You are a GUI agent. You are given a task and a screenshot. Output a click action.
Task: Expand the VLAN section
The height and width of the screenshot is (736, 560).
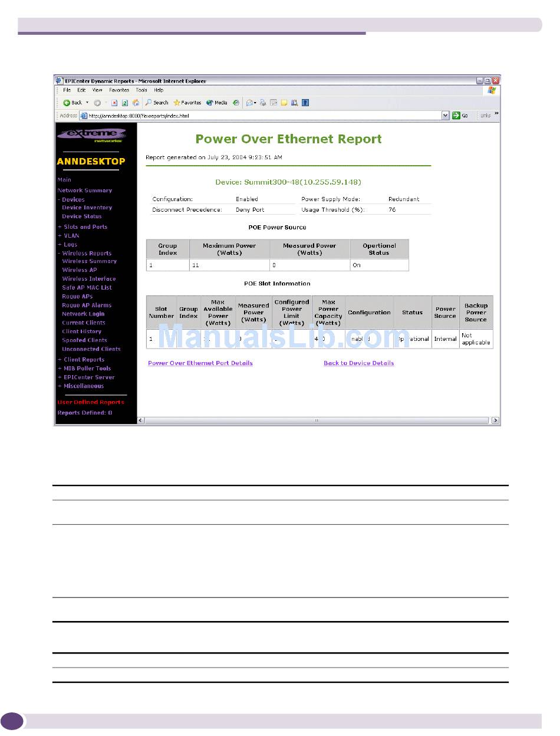(x=68, y=236)
